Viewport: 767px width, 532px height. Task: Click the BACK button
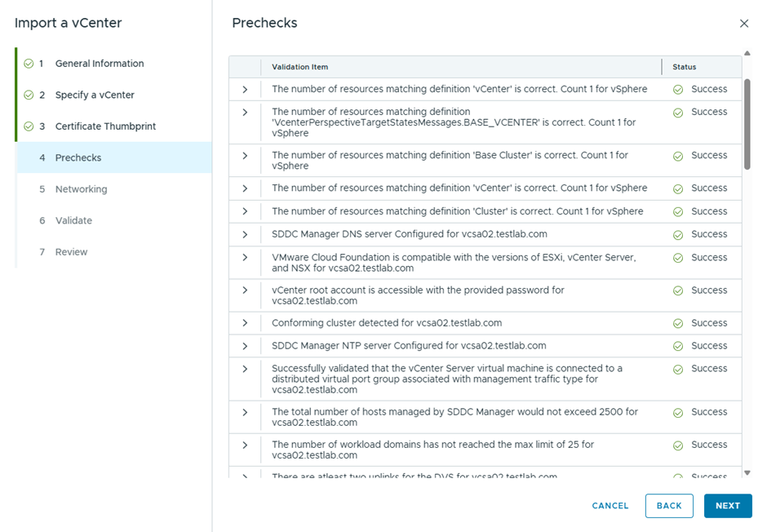(669, 506)
